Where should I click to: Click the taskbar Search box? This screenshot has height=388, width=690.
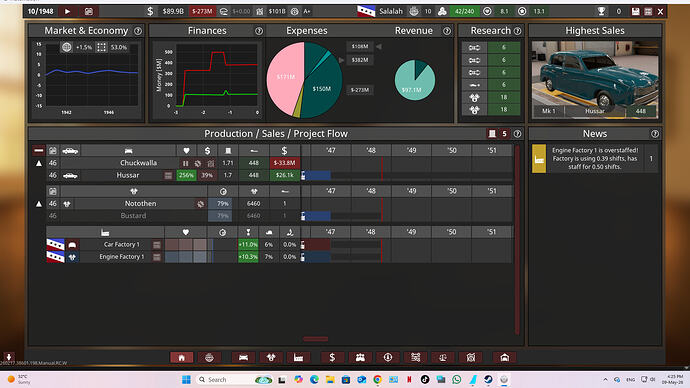click(235, 379)
